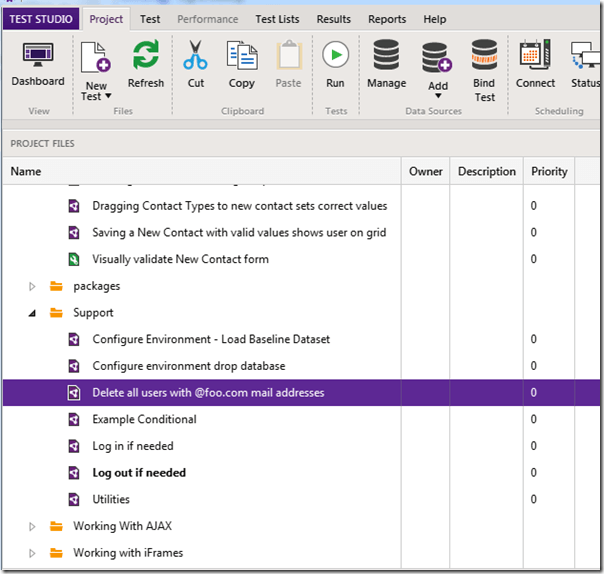Select the Log out if needed test
Viewport: 604px width, 574px height.
(139, 473)
